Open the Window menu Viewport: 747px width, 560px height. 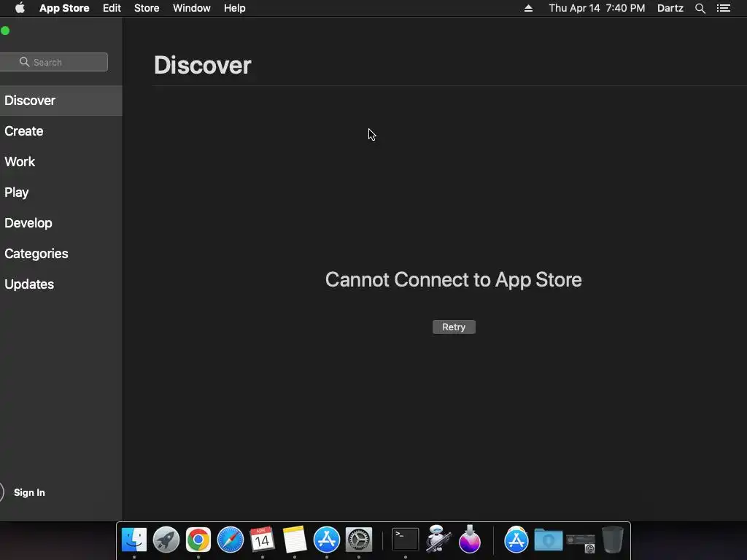192,8
